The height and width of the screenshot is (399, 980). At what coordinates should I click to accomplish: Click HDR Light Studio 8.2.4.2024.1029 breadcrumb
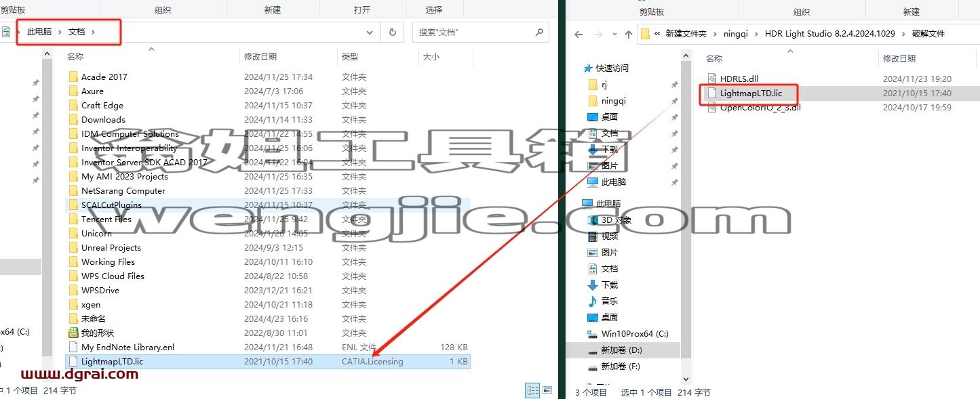pos(829,34)
